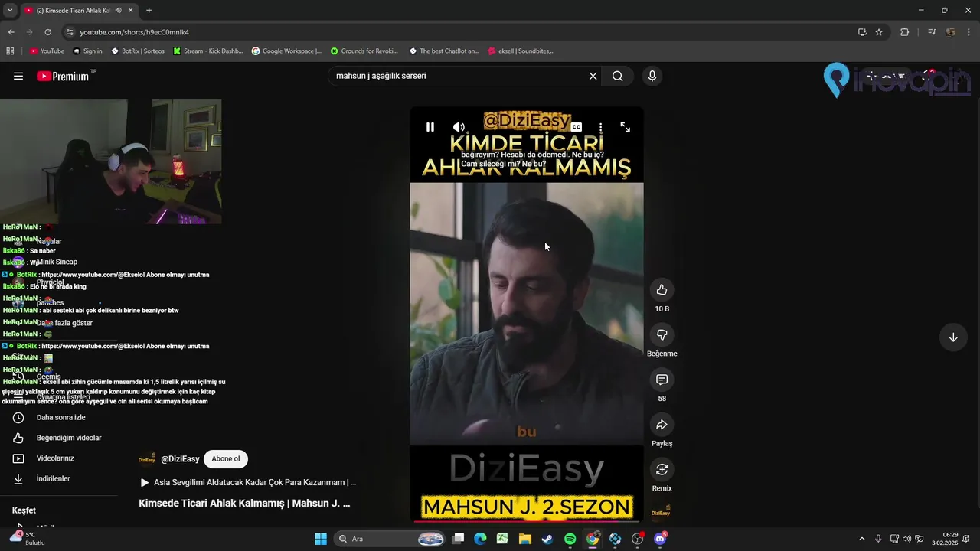
Task: Open the Stream - Kick Dashboard bookmark
Action: point(208,51)
